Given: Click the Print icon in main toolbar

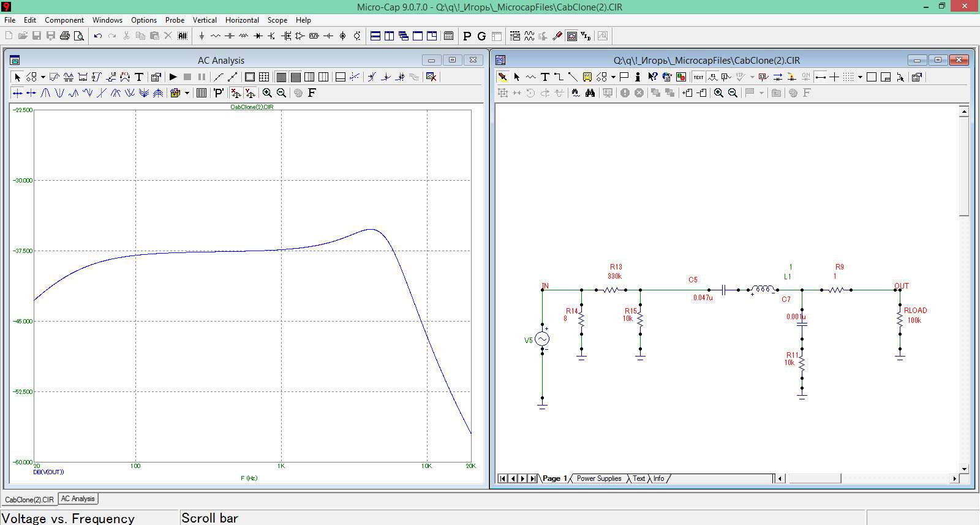Looking at the screenshot, I should (65, 36).
